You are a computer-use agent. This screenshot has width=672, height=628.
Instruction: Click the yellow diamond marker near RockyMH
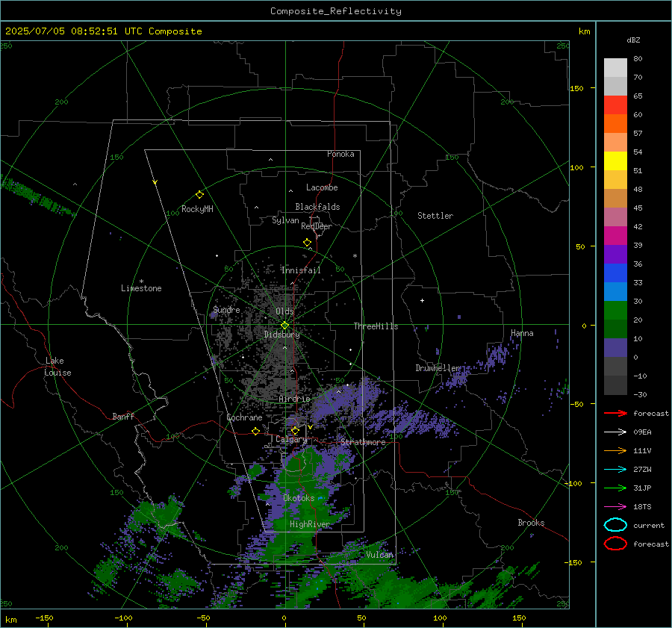pyautogui.click(x=199, y=195)
